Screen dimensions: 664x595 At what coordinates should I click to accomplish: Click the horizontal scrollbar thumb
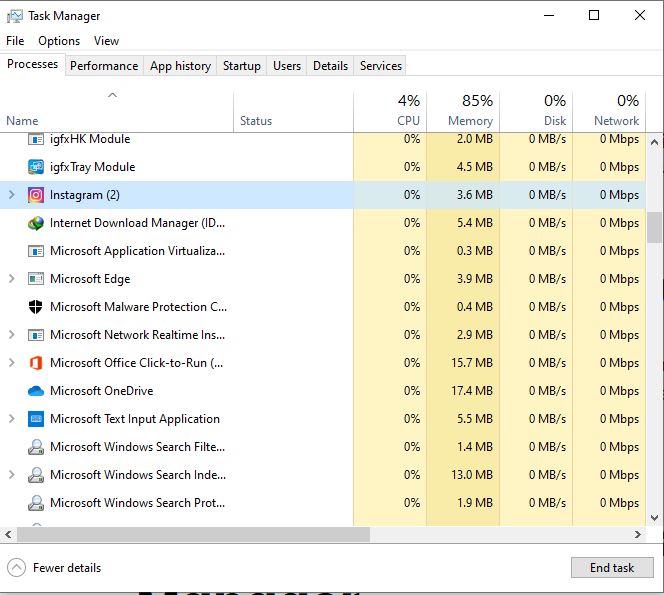coord(194,534)
